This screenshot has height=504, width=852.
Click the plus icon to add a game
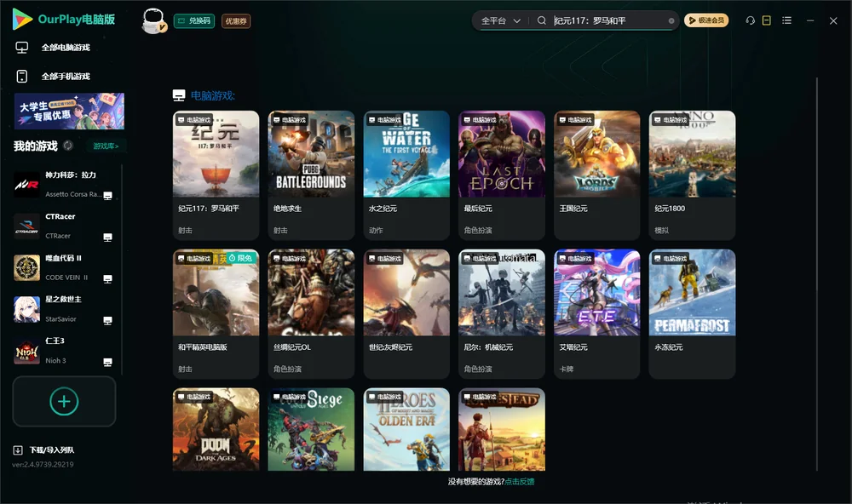click(64, 401)
